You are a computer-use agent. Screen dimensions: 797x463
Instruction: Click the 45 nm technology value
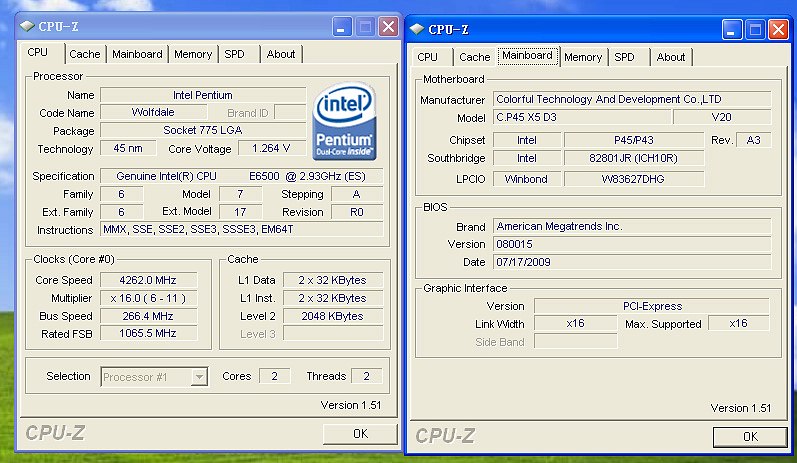[x=128, y=148]
